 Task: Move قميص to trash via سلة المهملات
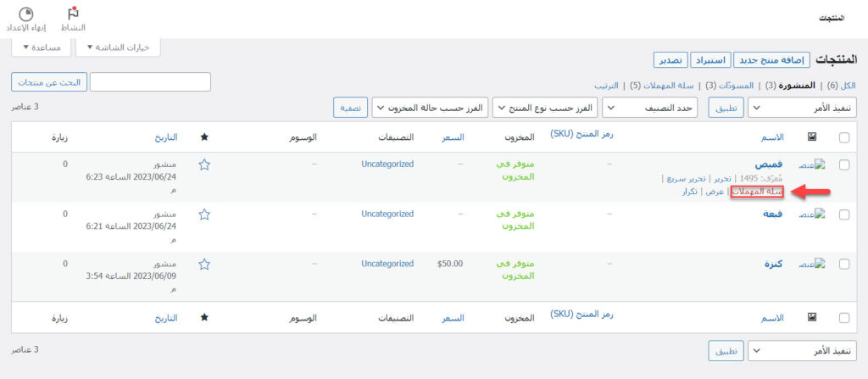click(x=762, y=192)
